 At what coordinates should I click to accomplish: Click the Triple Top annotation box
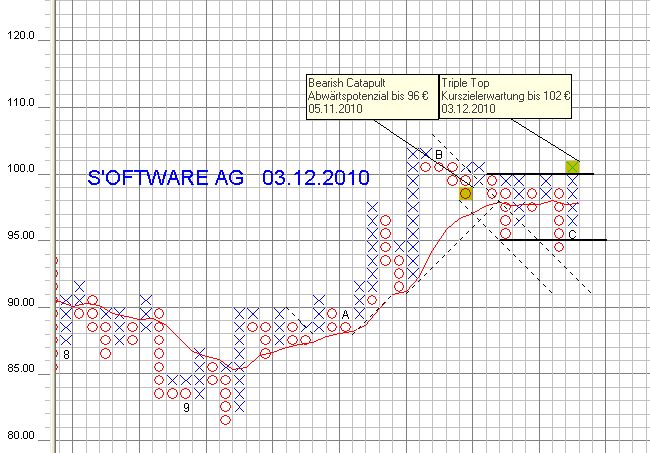pyautogui.click(x=505, y=97)
